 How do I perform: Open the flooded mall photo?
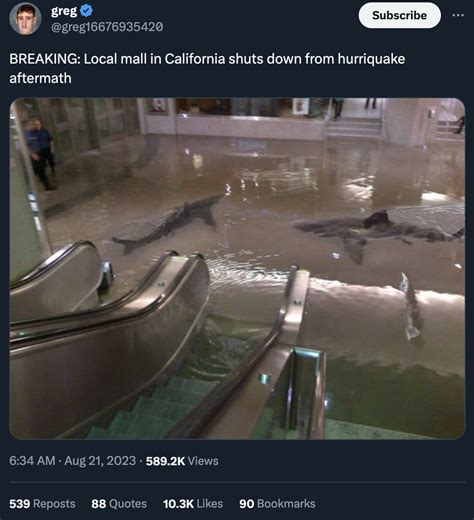[x=237, y=268]
